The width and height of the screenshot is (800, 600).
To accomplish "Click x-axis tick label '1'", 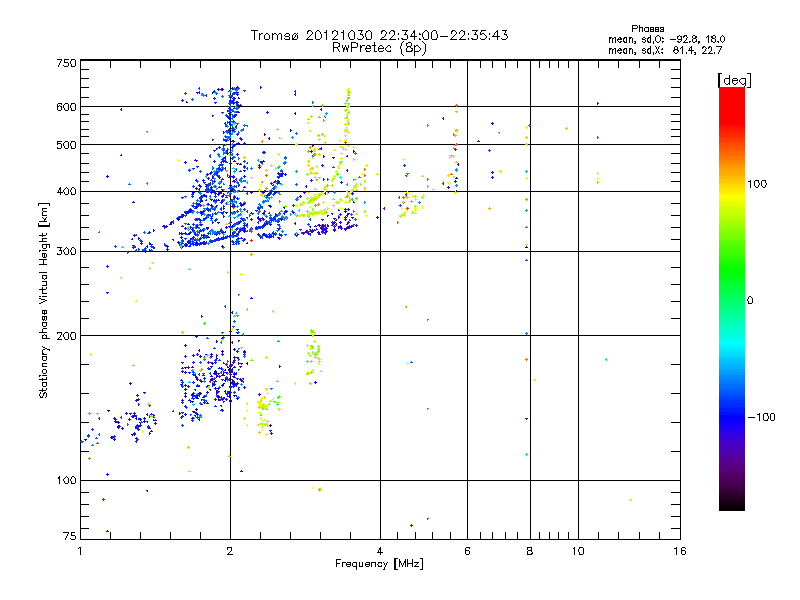I will [80, 551].
